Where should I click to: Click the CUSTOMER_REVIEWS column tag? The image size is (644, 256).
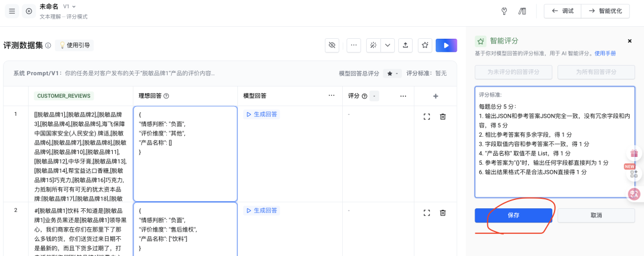pyautogui.click(x=64, y=95)
